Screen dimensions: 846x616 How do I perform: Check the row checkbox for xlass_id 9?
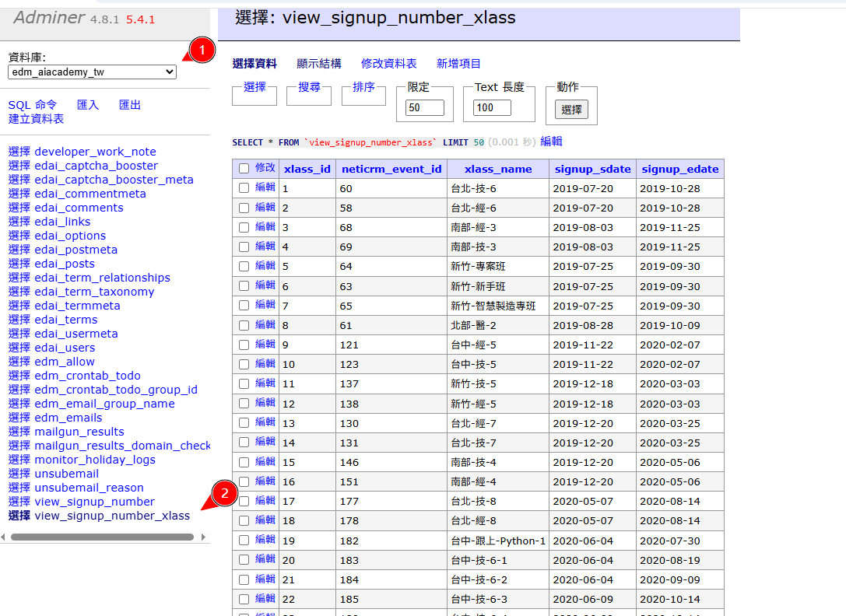244,344
